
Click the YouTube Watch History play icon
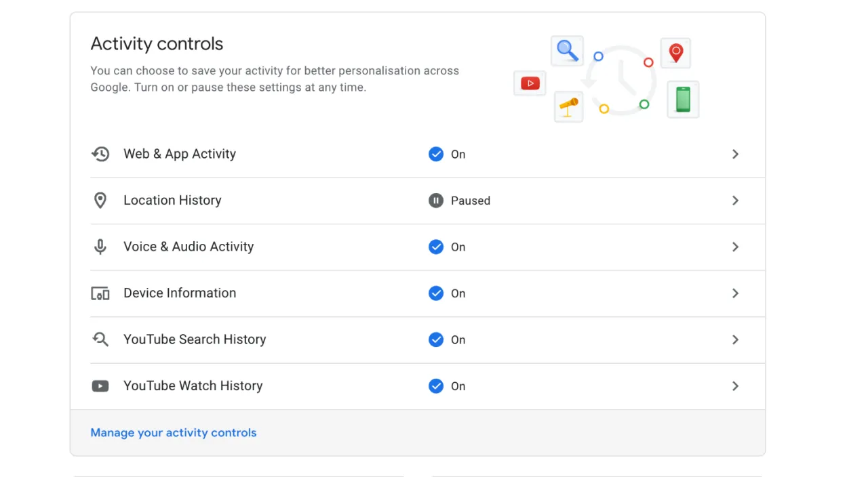(x=100, y=386)
